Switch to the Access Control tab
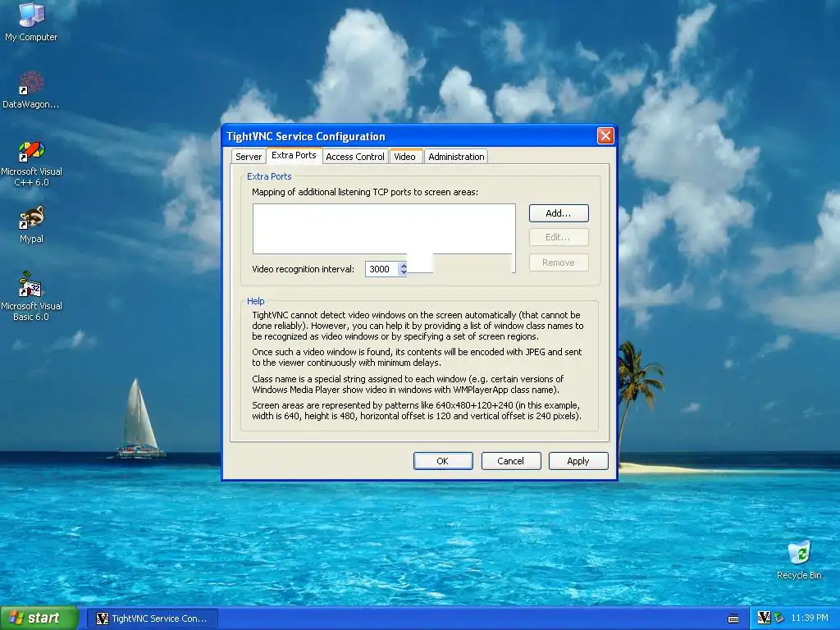 click(x=355, y=157)
